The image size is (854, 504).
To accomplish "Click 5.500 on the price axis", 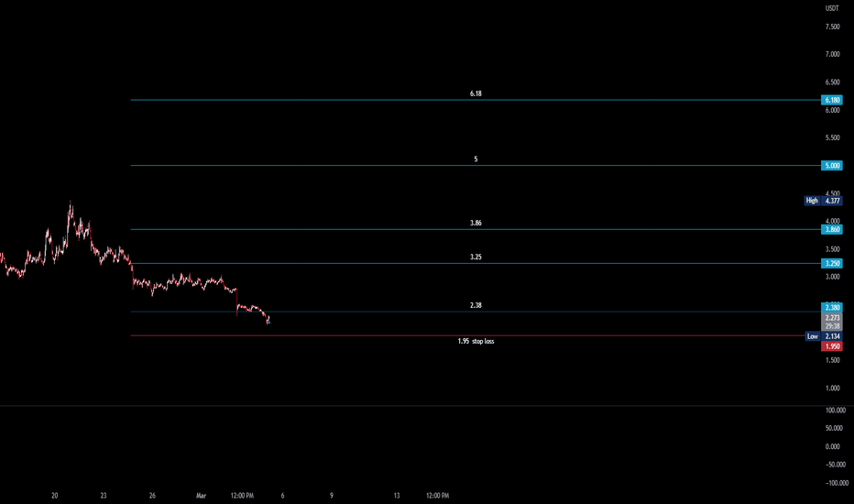I will click(x=832, y=137).
